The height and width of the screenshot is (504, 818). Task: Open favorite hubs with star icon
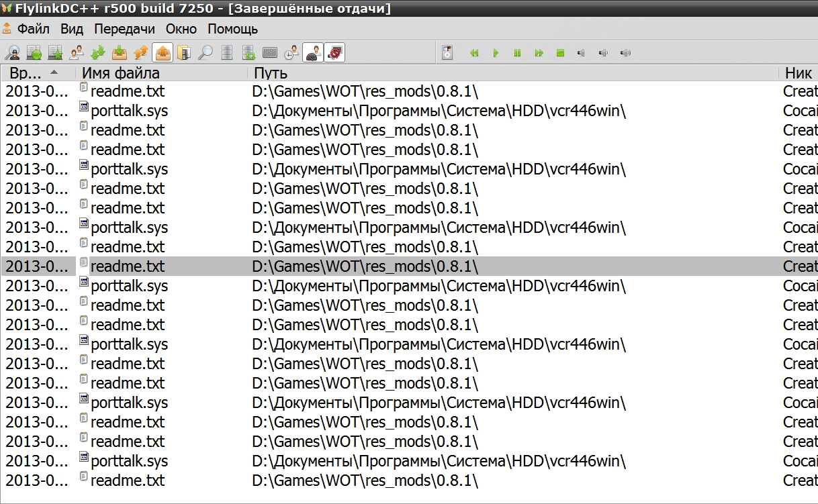tap(56, 52)
